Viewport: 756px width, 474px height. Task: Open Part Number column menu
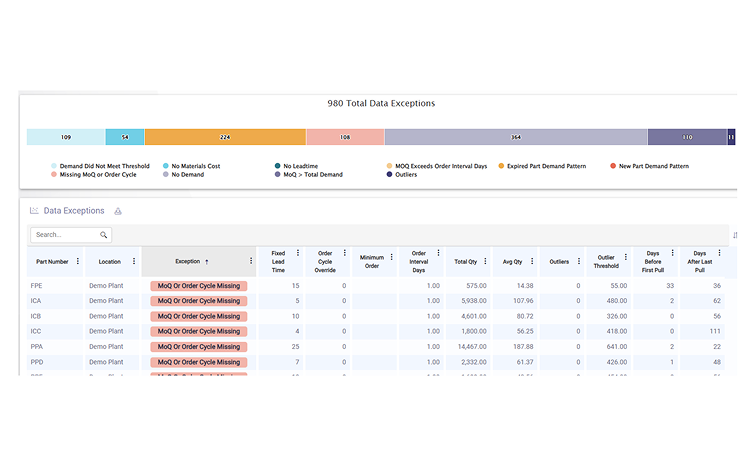(x=78, y=261)
